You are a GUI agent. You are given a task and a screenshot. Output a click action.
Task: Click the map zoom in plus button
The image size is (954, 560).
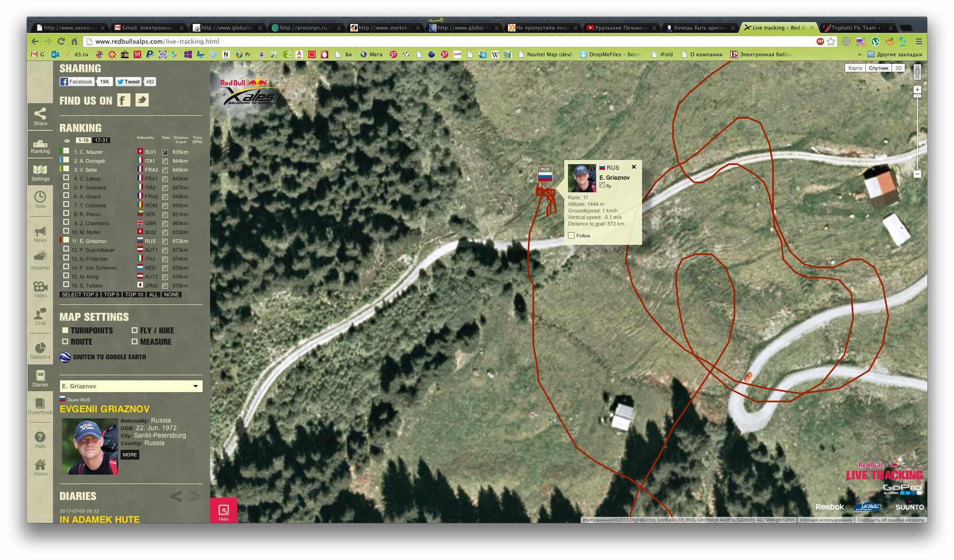pyautogui.click(x=917, y=90)
